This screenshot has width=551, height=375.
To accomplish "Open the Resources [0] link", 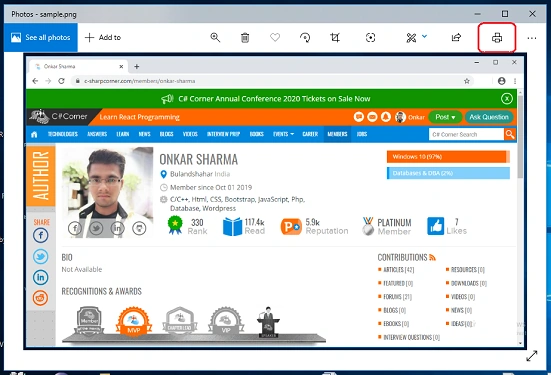I will coord(468,270).
